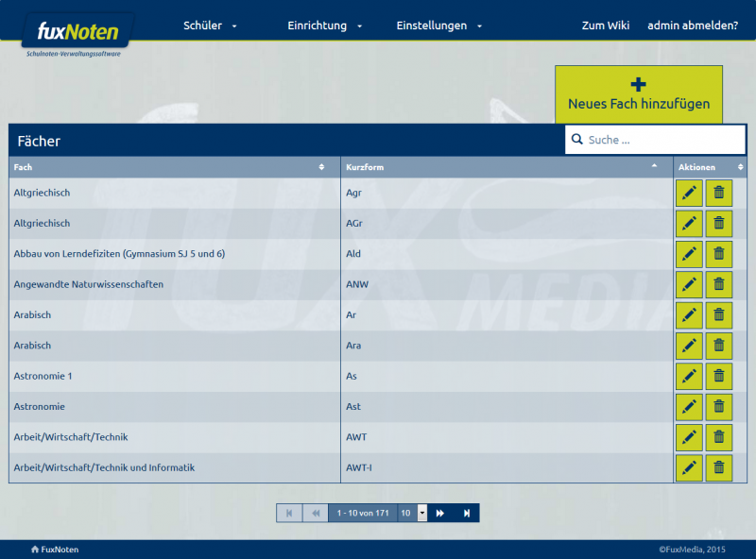Image resolution: width=756 pixels, height=559 pixels.
Task: Edit the Abbau von Lerndefiziten entry
Action: point(689,254)
